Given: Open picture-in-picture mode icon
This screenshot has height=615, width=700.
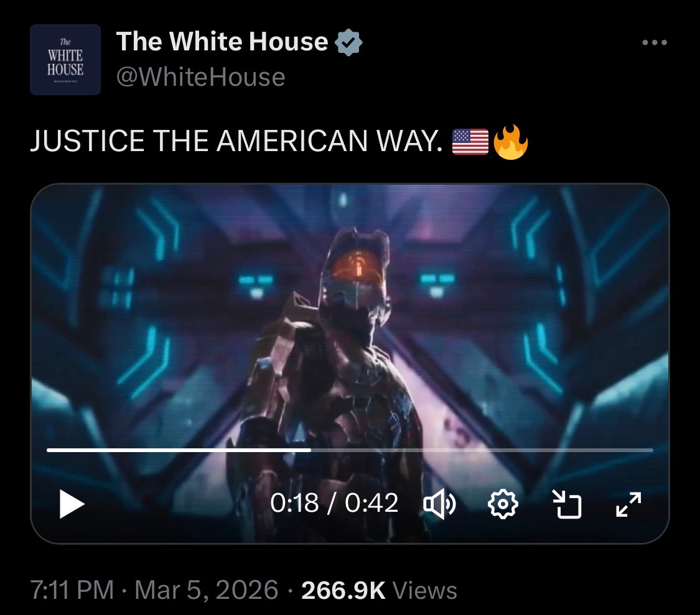Looking at the screenshot, I should 566,504.
